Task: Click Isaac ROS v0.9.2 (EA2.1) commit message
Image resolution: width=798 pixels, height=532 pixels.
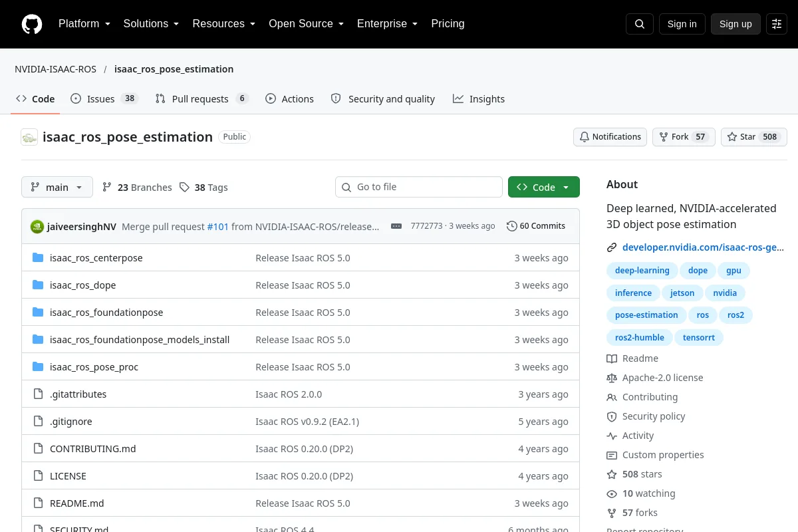Action: 307,421
